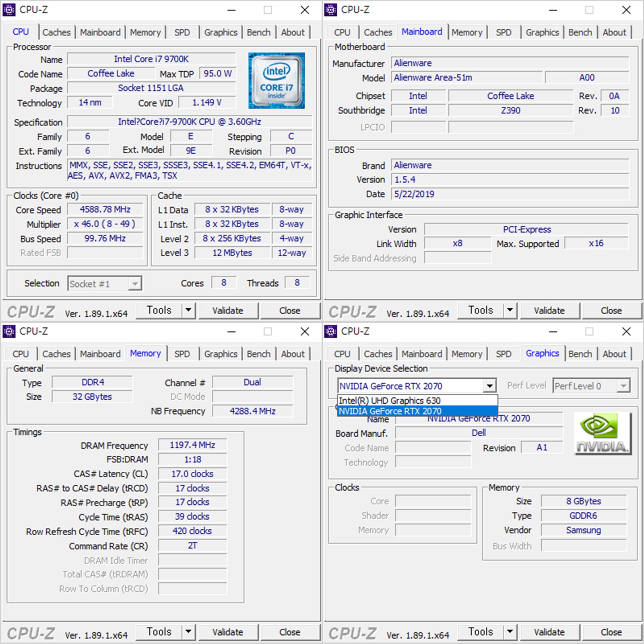
Task: Click the Threads count field
Action: (297, 283)
